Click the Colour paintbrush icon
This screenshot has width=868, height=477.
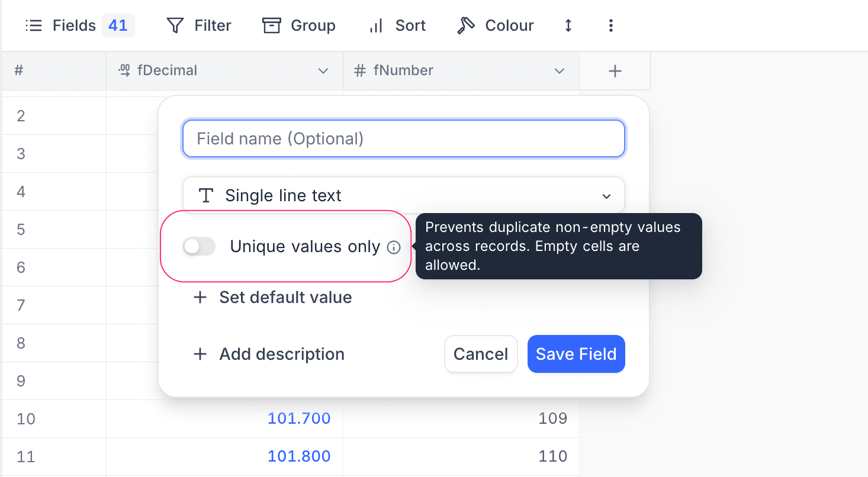coord(465,25)
